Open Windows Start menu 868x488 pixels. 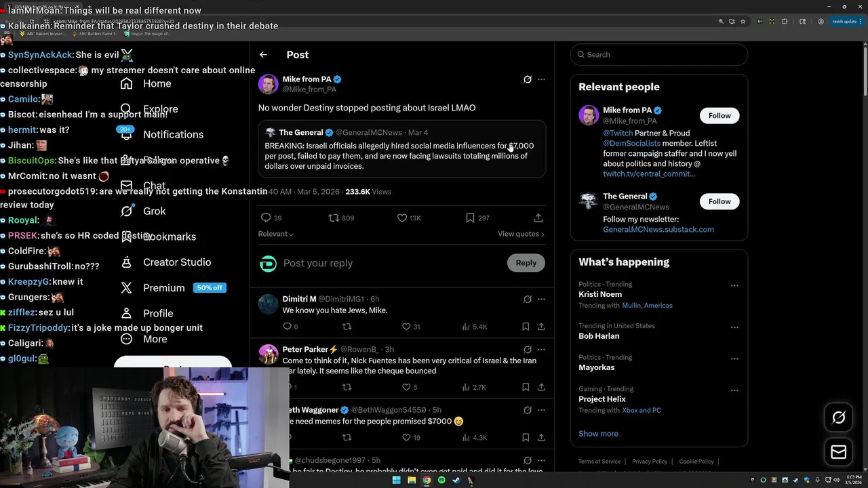pos(396,480)
